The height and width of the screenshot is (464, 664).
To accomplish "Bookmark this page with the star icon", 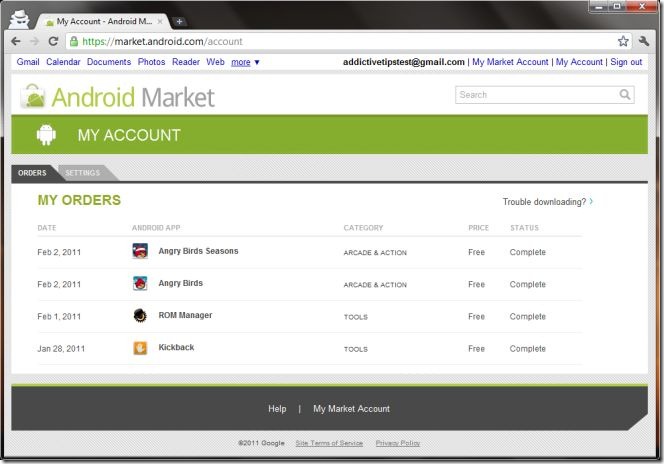I will pyautogui.click(x=623, y=41).
